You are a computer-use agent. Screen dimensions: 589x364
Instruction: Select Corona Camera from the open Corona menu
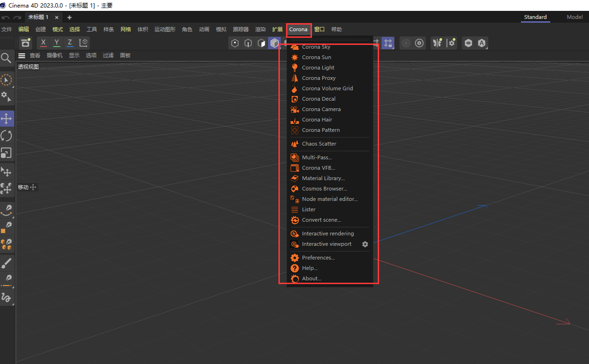click(x=321, y=109)
